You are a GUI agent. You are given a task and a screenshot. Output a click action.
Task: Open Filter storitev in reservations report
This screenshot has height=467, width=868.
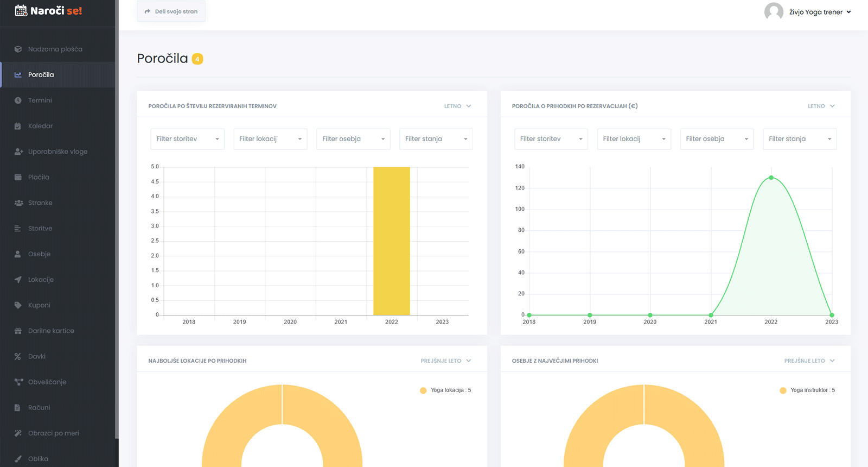coord(187,139)
